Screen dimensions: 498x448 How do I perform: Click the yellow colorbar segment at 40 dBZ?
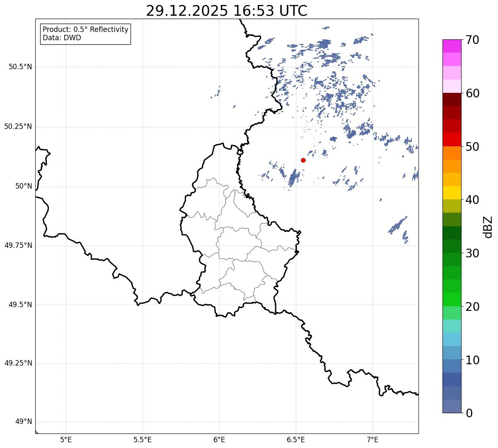[x=452, y=193]
